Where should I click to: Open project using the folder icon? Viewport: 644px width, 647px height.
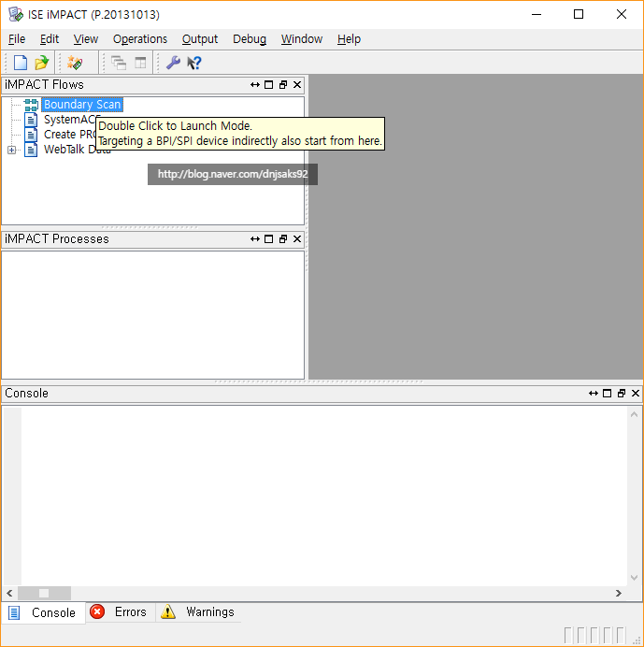pos(41,63)
